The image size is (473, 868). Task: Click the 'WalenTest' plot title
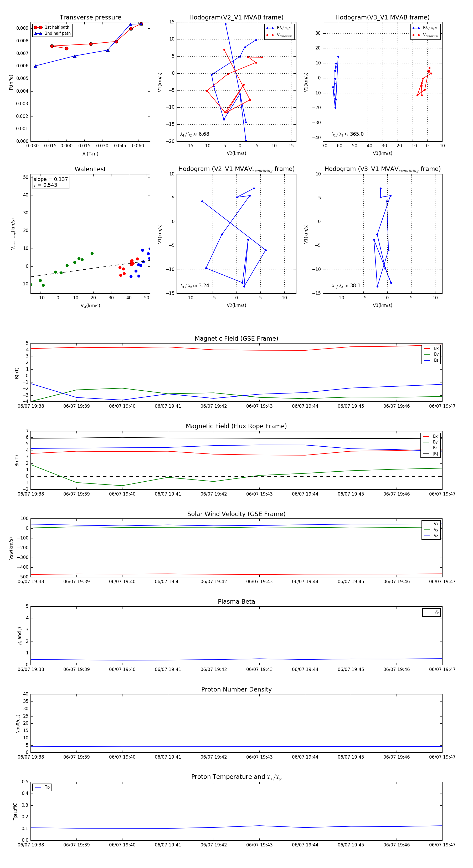pyautogui.click(x=90, y=169)
